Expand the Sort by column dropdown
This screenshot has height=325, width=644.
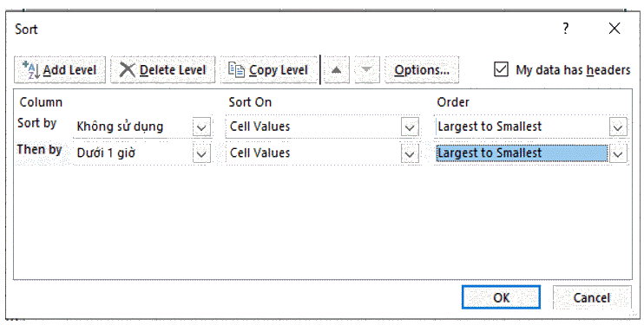point(201,127)
